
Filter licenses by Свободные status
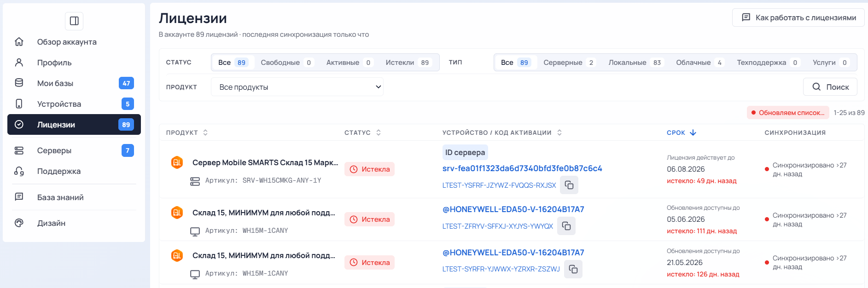(x=286, y=63)
